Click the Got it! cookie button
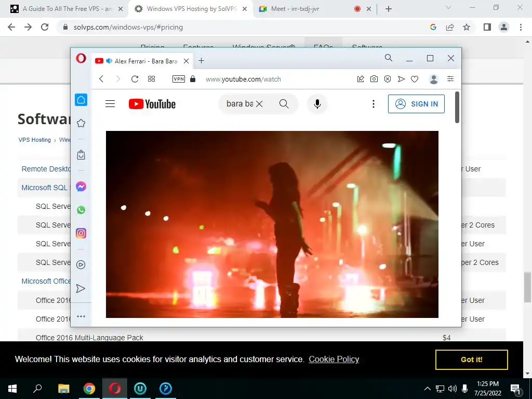The image size is (532, 399). [x=472, y=360]
